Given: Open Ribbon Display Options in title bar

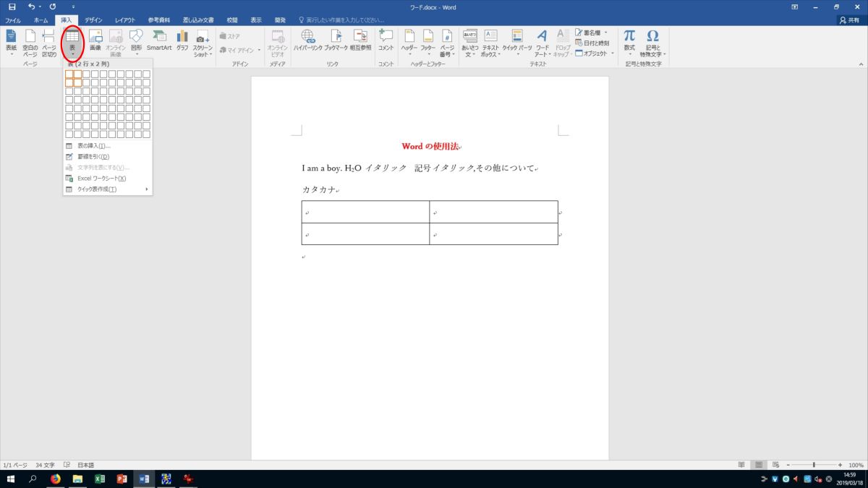Looking at the screenshot, I should pos(795,7).
